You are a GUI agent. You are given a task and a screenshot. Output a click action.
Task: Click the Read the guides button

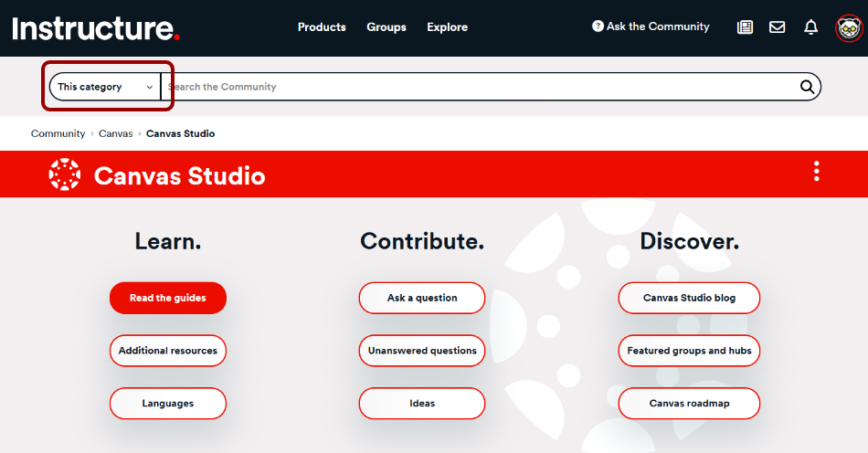[168, 298]
